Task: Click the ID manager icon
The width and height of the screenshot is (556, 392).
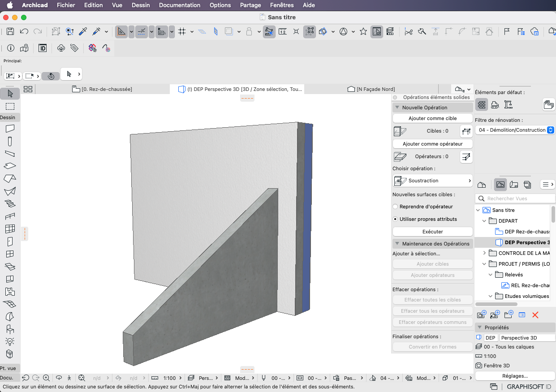Action: coord(43,48)
